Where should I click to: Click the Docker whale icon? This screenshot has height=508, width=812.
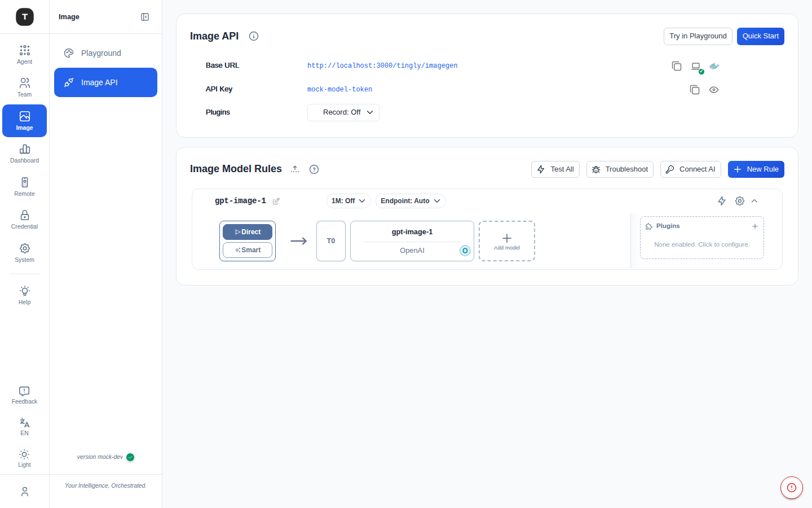tap(714, 66)
